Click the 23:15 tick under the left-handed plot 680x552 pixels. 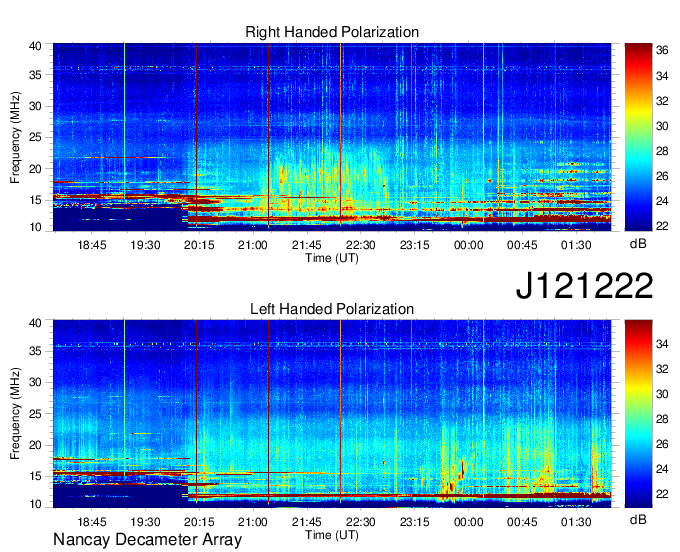(x=415, y=522)
